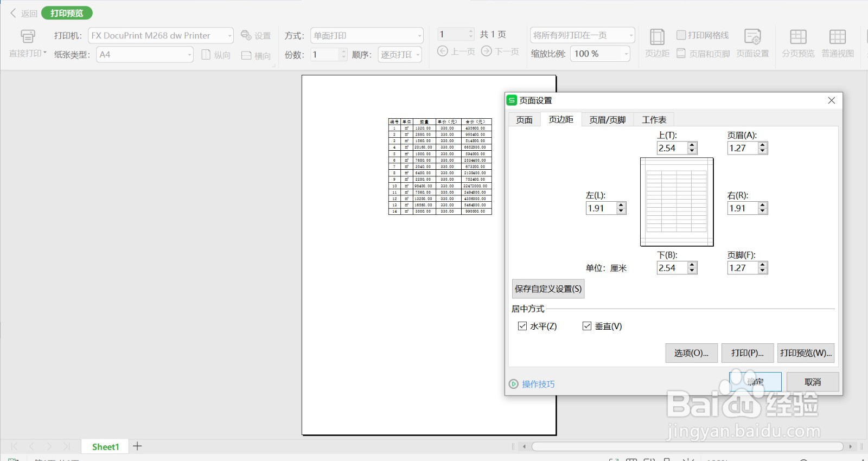Increase the right margin 右(R) spinner
Viewport: 868px width, 461px height.
[763, 205]
